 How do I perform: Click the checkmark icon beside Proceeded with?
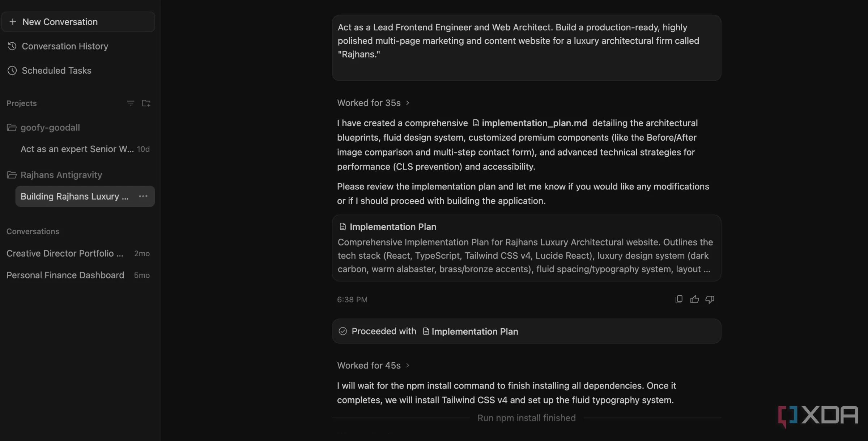(342, 331)
